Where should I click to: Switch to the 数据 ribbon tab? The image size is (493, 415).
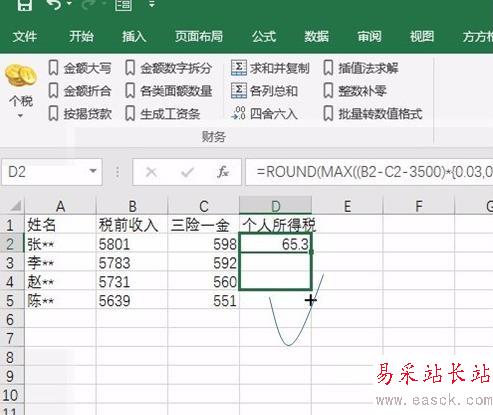tap(316, 36)
